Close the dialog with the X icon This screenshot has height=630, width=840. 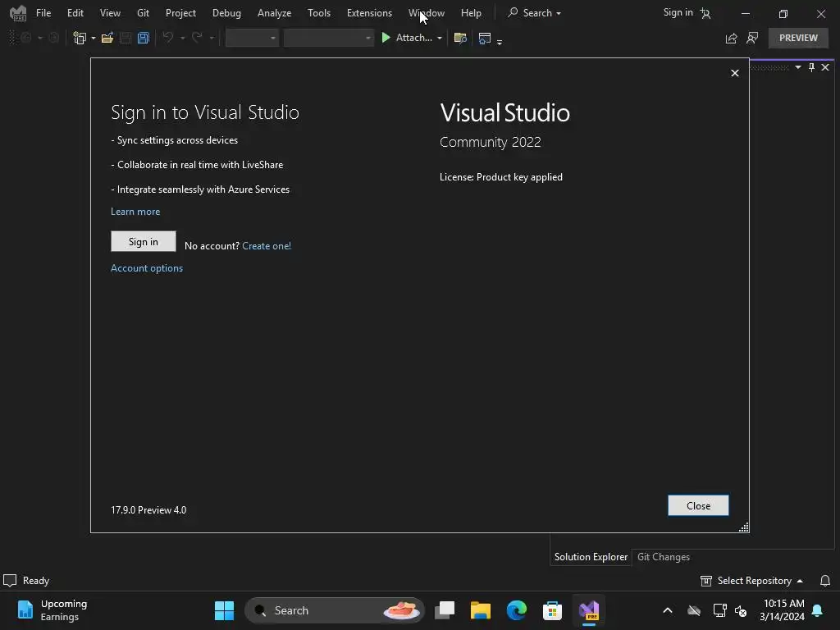click(x=735, y=73)
